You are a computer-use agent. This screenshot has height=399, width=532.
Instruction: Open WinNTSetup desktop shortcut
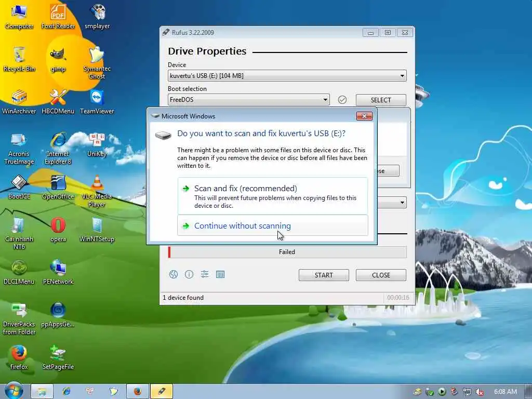coord(97,230)
